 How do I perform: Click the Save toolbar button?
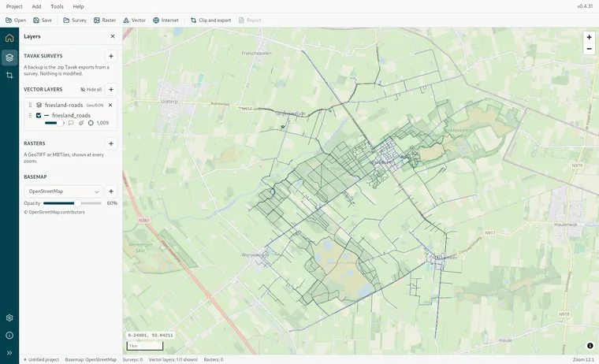coord(43,20)
